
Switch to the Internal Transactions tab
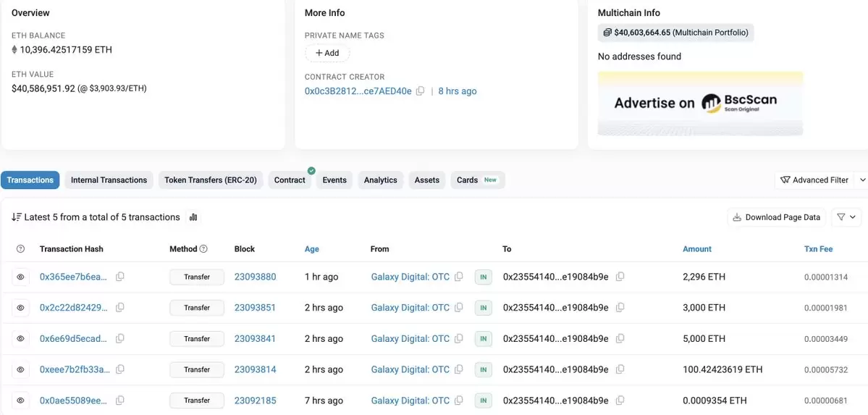point(109,180)
